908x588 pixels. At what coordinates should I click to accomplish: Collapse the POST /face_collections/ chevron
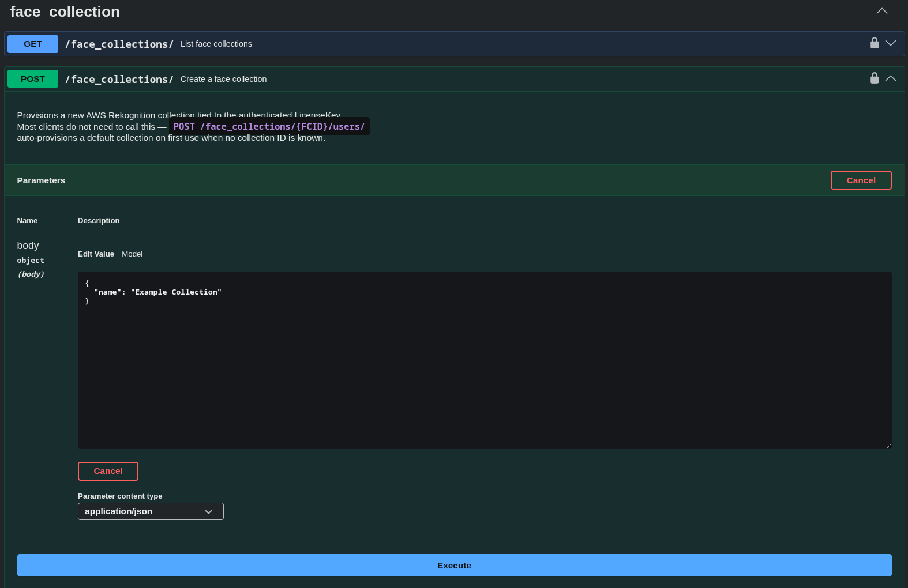click(891, 78)
